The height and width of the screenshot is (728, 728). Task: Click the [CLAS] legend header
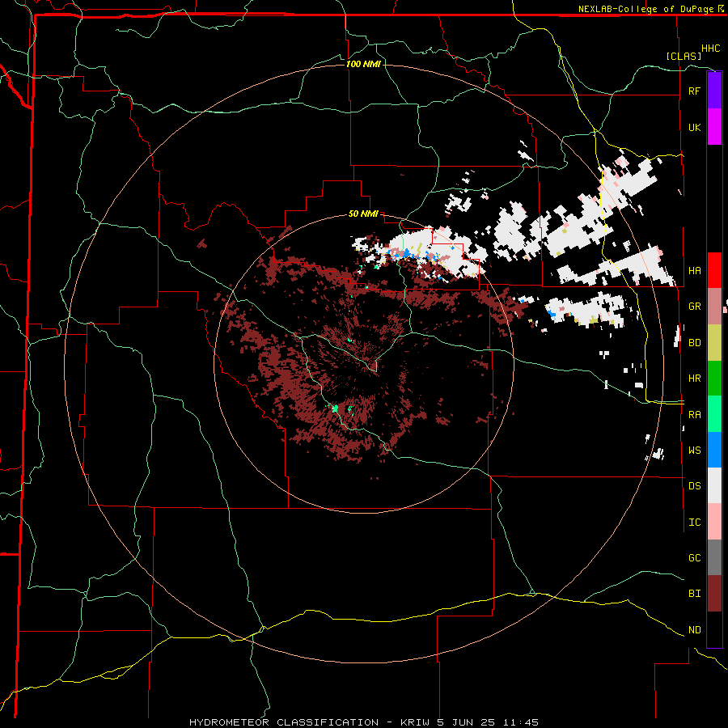(684, 57)
